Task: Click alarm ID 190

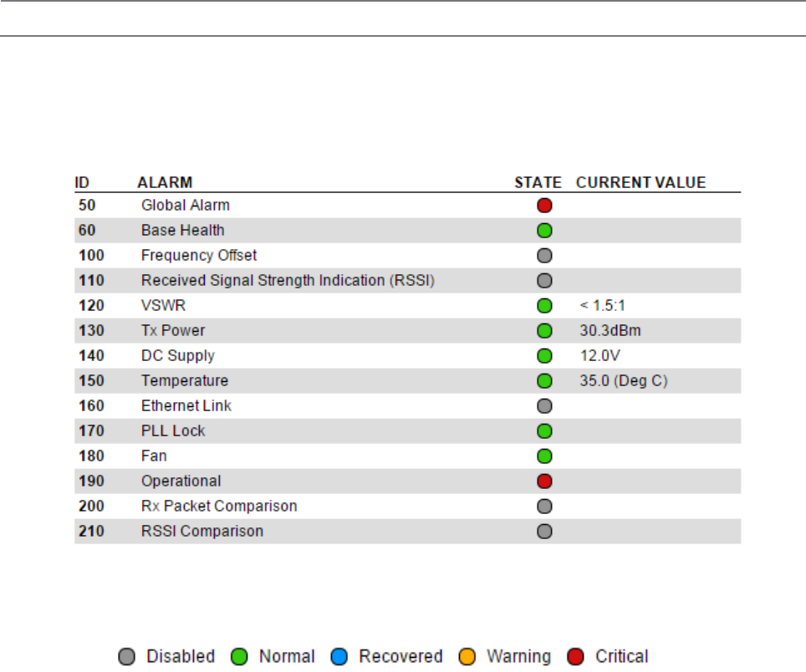Action: [91, 481]
